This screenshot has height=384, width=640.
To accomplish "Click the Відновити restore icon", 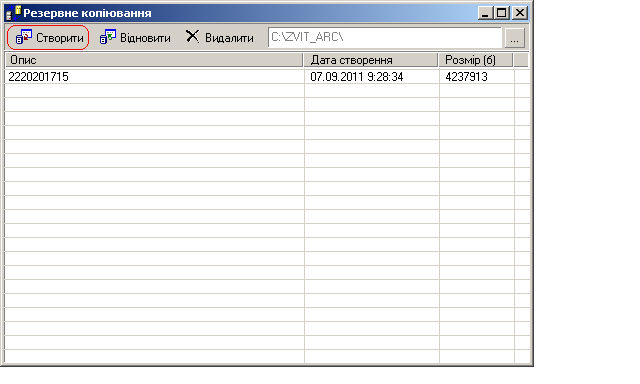I will [x=108, y=37].
